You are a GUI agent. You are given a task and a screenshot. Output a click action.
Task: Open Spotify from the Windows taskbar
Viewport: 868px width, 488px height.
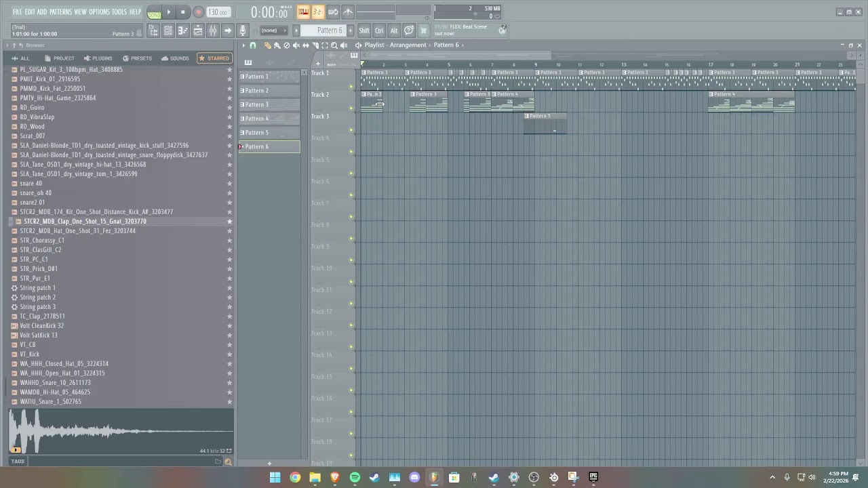click(355, 478)
